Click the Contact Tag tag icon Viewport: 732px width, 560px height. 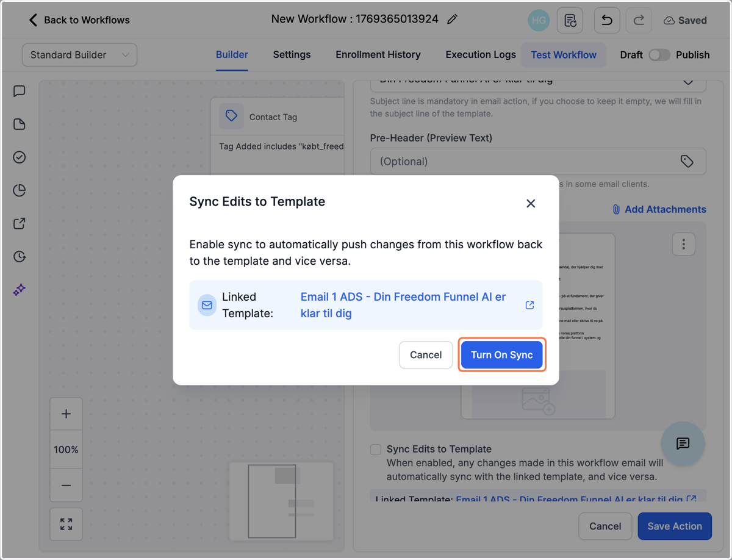(x=231, y=116)
